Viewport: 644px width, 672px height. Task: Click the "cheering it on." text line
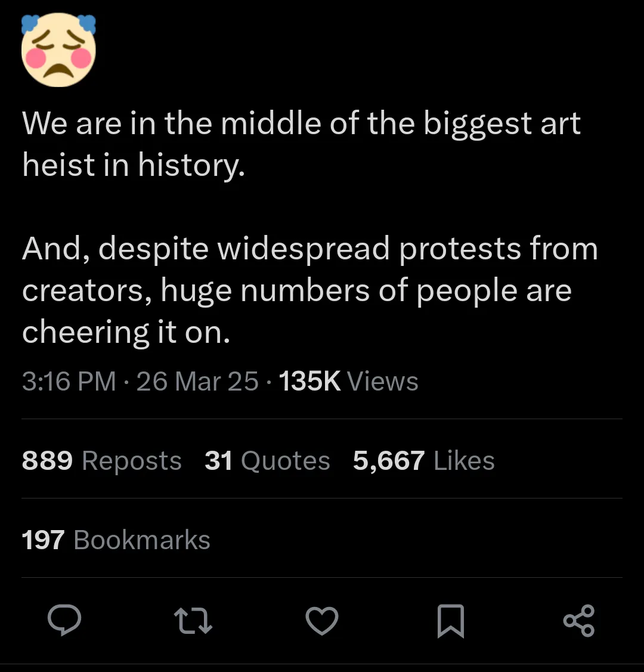pos(126,332)
